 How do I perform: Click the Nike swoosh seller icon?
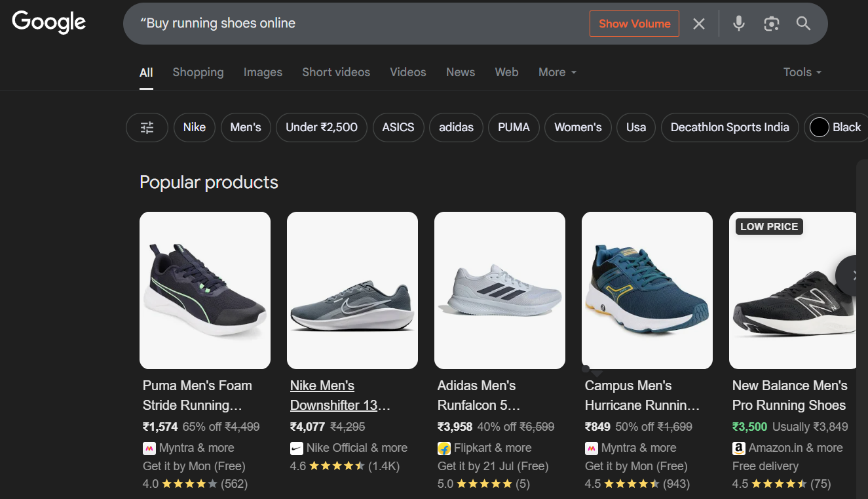pyautogui.click(x=296, y=448)
